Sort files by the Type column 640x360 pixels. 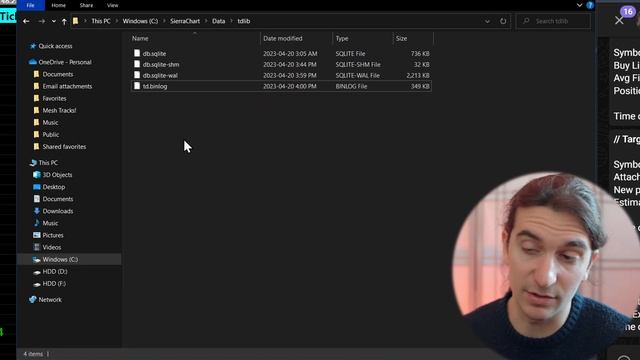point(342,38)
